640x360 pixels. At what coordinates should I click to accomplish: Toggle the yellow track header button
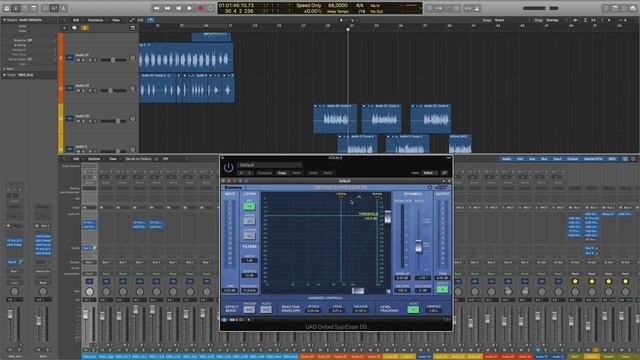(x=84, y=28)
